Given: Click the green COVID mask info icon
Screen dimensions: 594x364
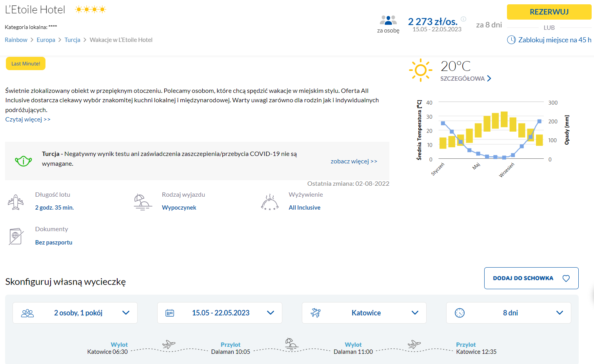Looking at the screenshot, I should coord(24,161).
